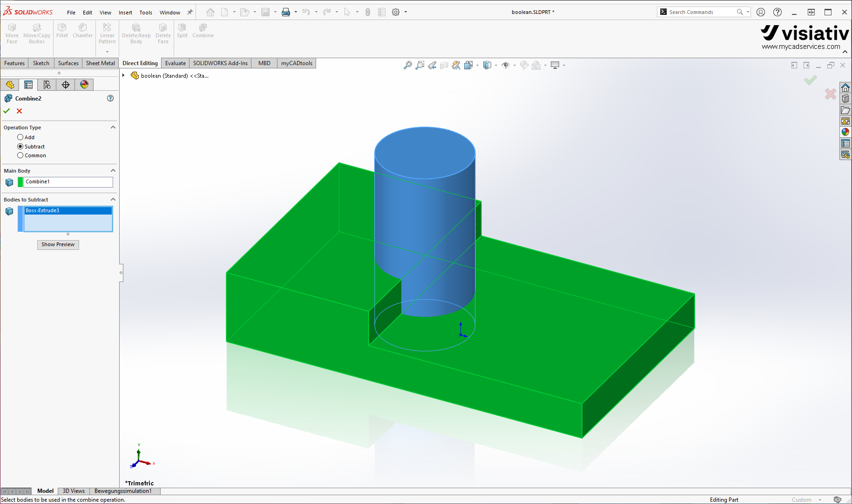Viewport: 852px width, 504px height.
Task: Click the Main Body Combine1 selection field
Action: coord(68,182)
